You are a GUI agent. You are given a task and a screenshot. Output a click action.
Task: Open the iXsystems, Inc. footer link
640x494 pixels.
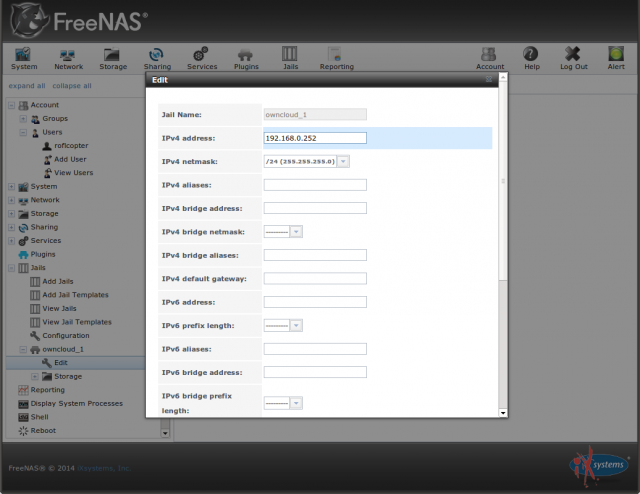point(104,468)
